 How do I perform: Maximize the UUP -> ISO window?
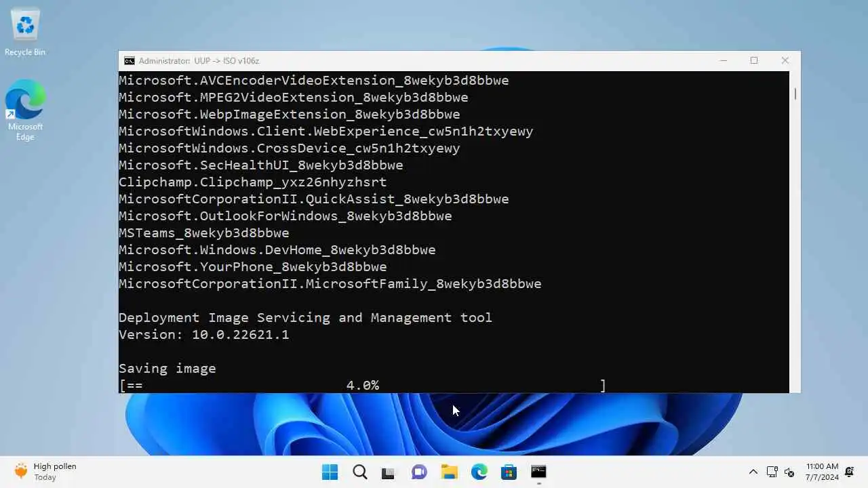pos(754,60)
